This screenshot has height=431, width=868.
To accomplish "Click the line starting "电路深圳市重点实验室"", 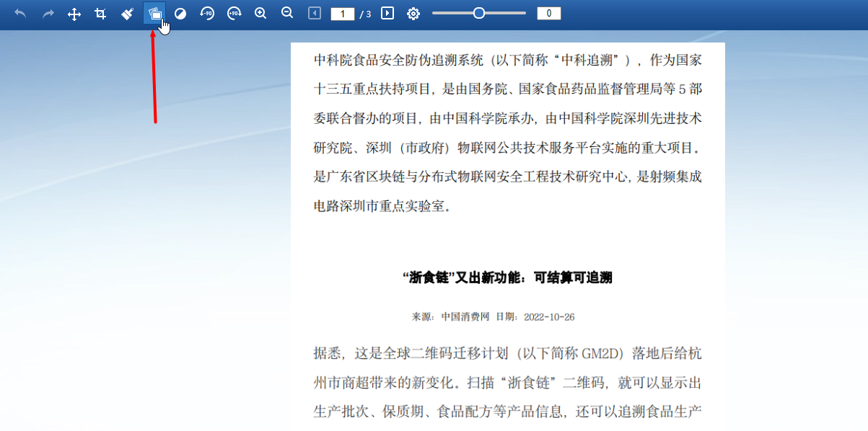I will click(x=383, y=206).
